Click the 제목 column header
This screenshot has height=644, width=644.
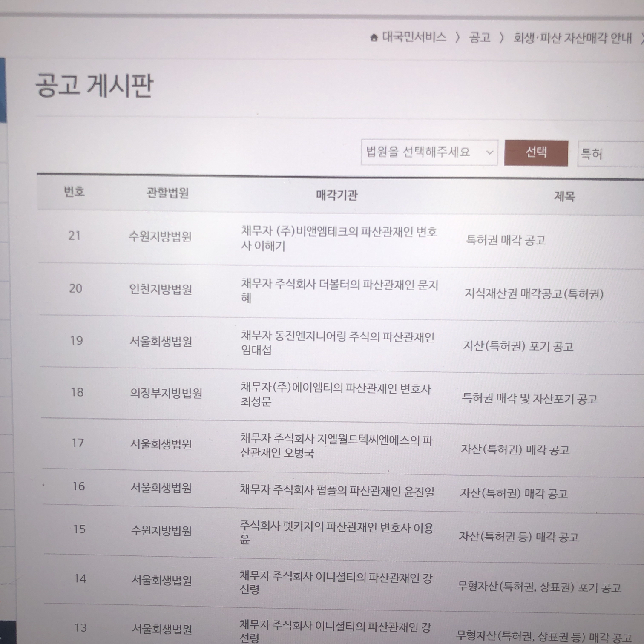564,196
